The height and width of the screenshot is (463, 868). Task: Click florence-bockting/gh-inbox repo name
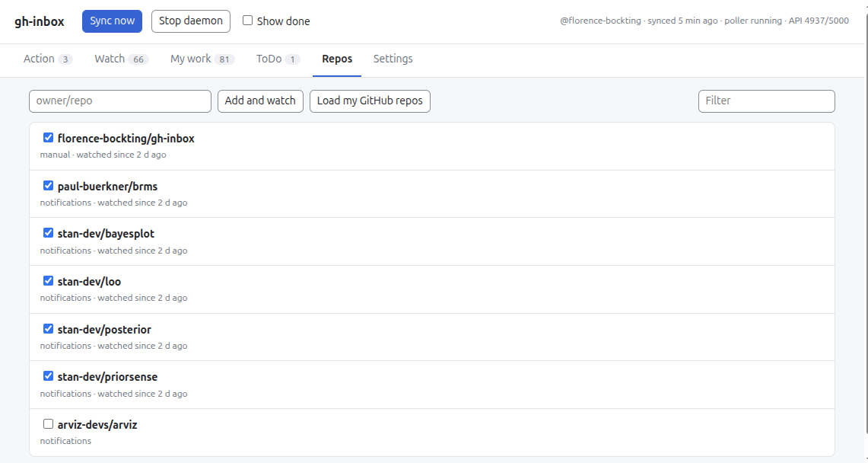click(126, 139)
